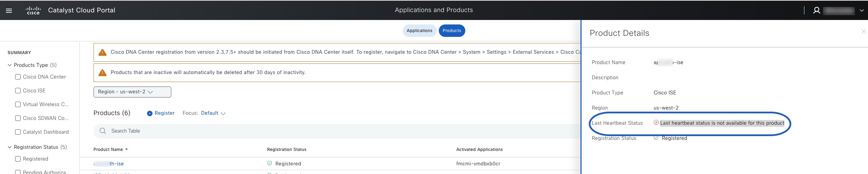Image resolution: width=868 pixels, height=174 pixels.
Task: Click the Last heartbeat status unavailable message
Action: click(x=722, y=123)
